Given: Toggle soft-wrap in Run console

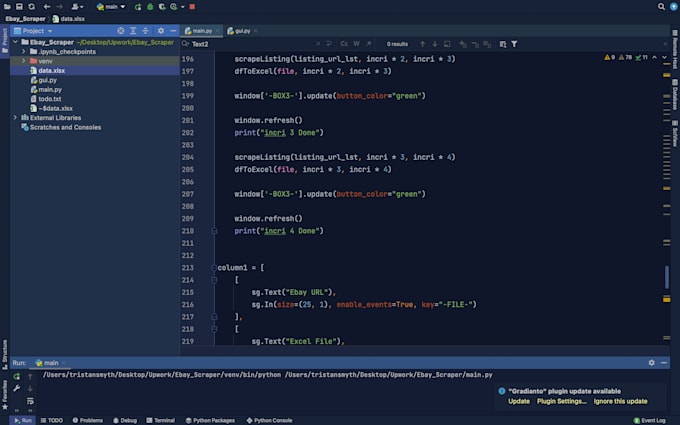Looking at the screenshot, I should coord(30,401).
